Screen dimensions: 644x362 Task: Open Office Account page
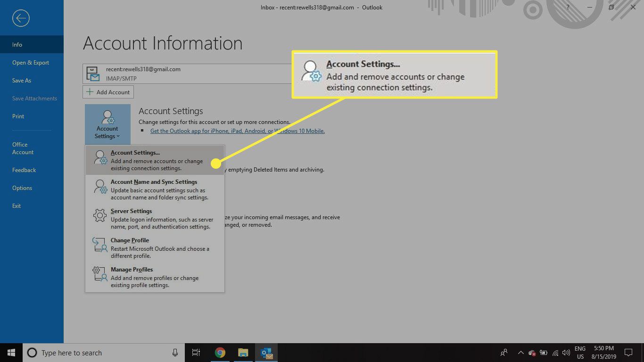(32, 148)
